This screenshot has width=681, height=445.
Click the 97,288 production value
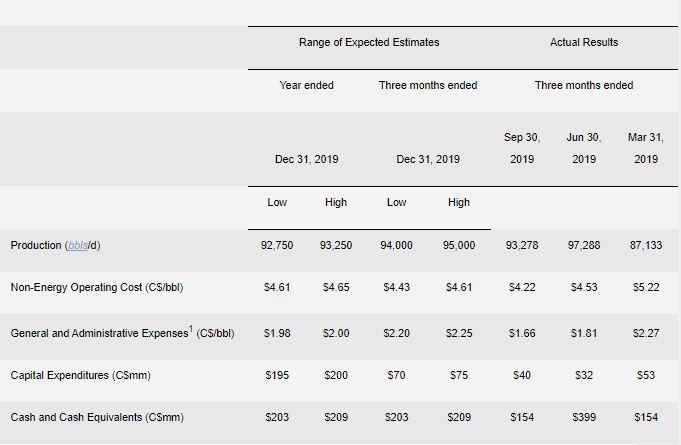click(x=584, y=245)
